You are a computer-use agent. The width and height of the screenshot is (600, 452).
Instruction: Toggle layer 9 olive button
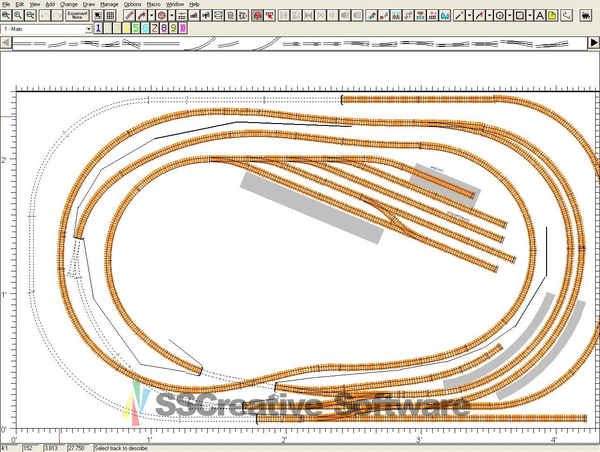point(173,28)
